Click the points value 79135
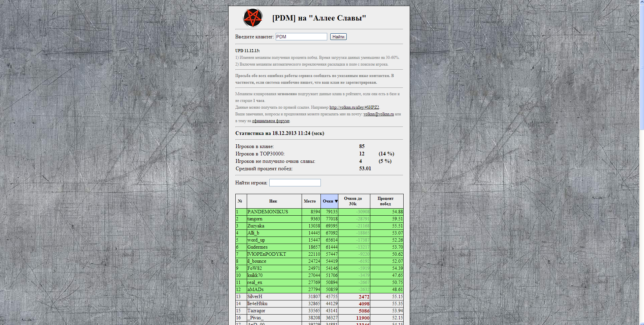Image resolution: width=644 pixels, height=325 pixels. 332,212
